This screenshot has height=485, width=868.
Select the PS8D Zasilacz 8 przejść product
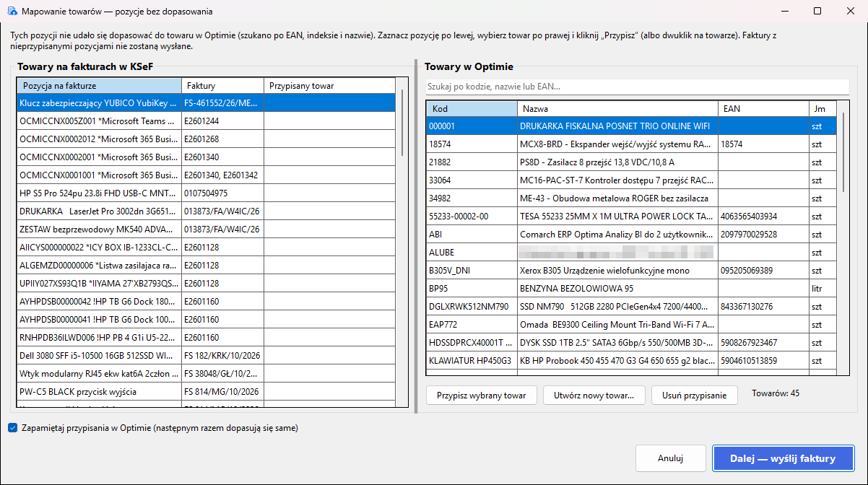coord(631,162)
